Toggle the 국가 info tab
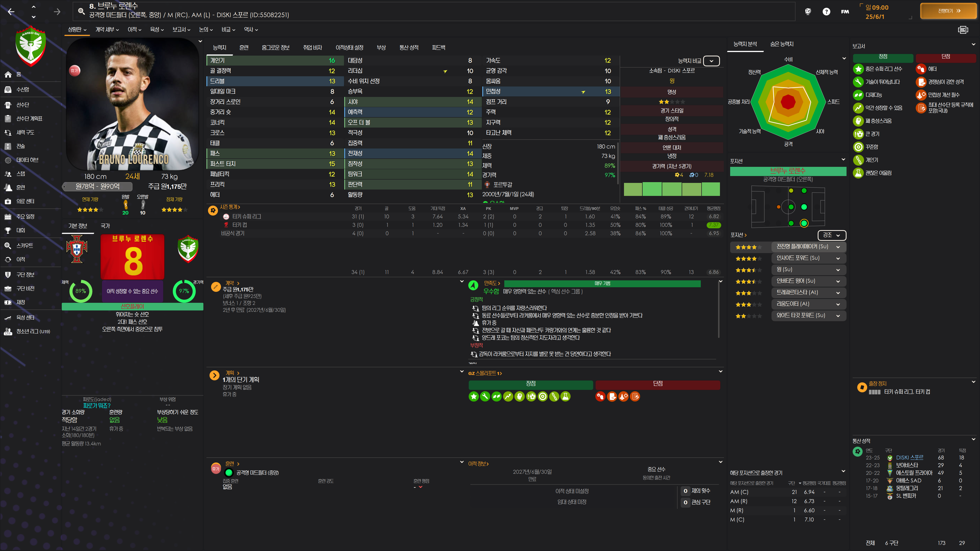This screenshot has width=980, height=551. pos(105,226)
